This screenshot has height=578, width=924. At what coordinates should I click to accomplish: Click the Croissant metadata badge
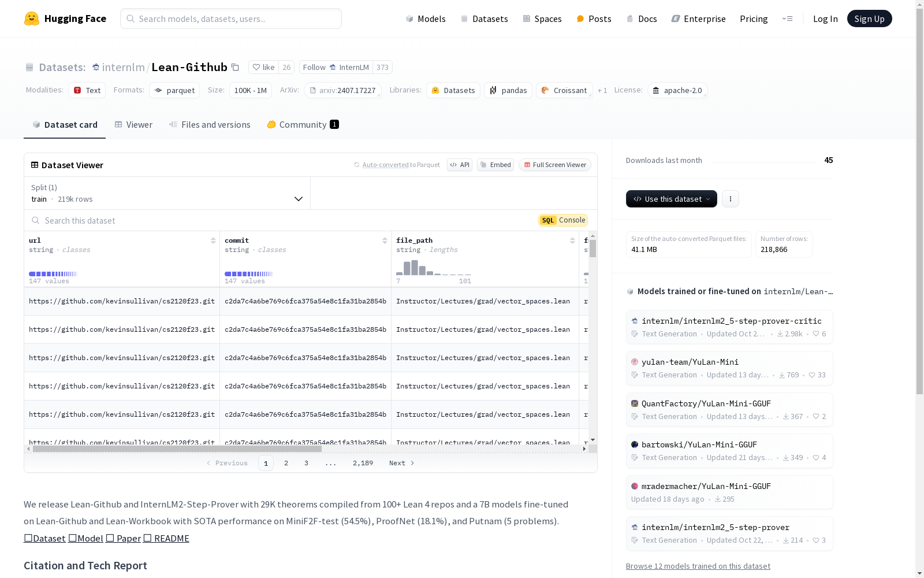(564, 90)
